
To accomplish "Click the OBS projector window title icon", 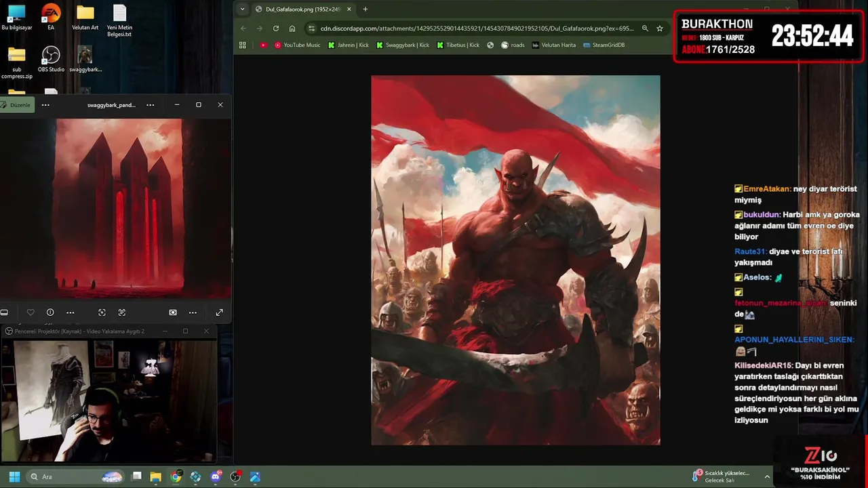I will coord(9,331).
